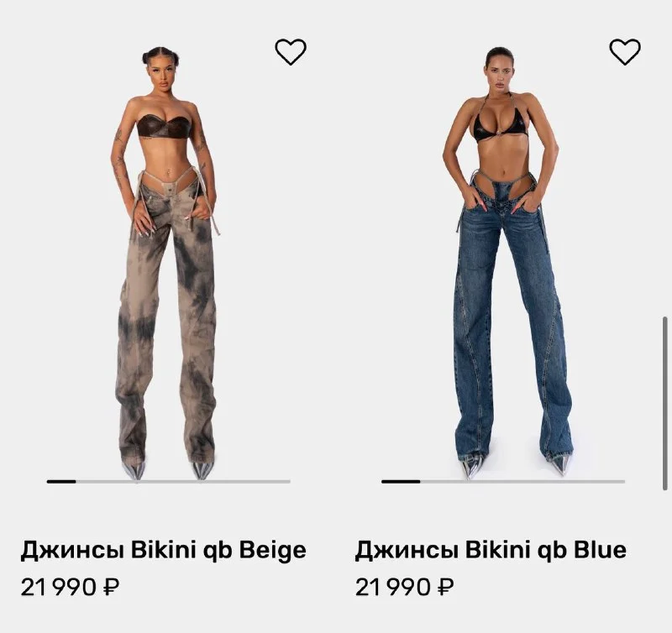The image size is (672, 633).
Task: Click the gray end of Blue carousel bar
Action: click(x=522, y=482)
